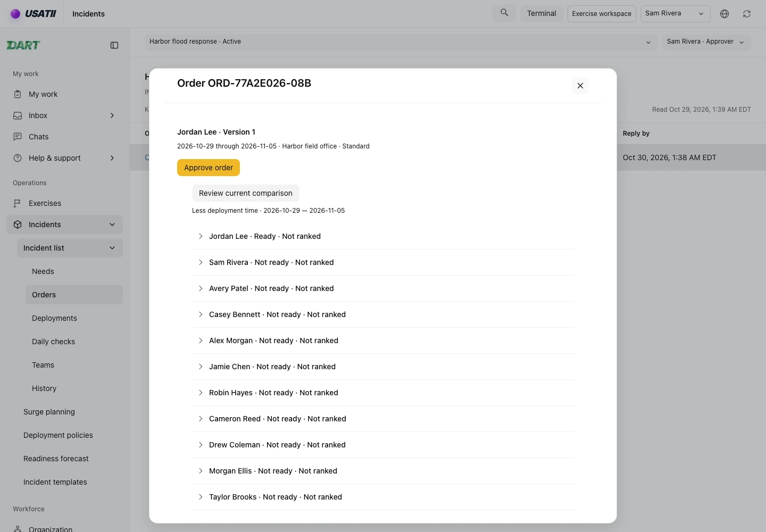Click the Inbox tray icon
The image size is (766, 532).
pos(18,115)
